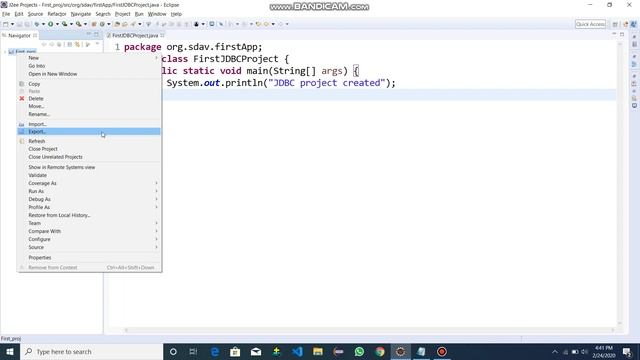
Task: Click the editor's horizontal scrollbar
Action: coord(370,330)
